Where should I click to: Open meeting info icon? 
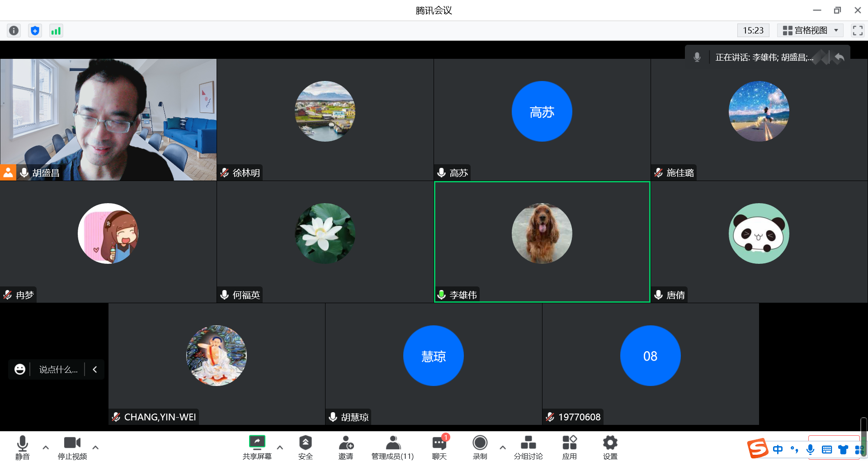coord(14,30)
